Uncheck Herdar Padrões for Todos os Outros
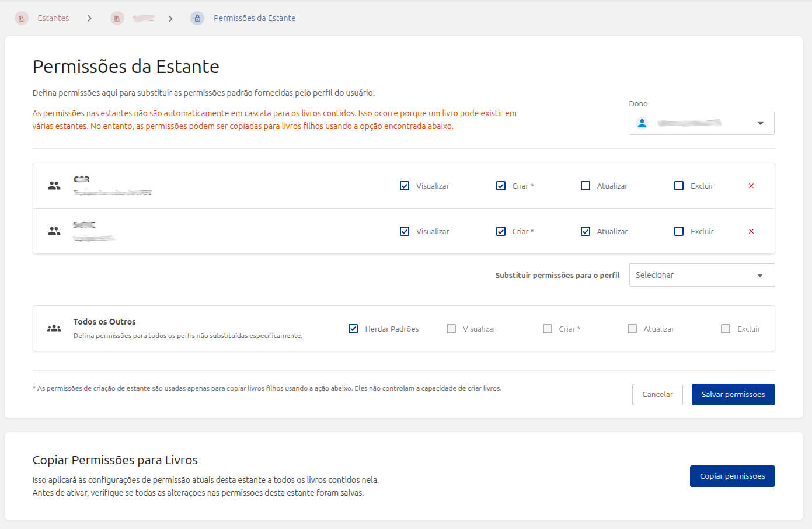The height and width of the screenshot is (529, 812). tap(353, 329)
